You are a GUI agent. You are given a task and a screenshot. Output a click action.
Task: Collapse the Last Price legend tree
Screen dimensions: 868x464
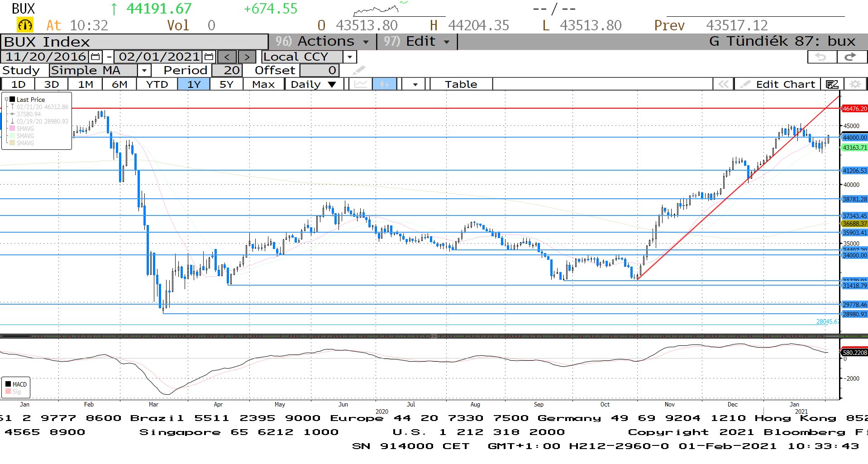click(6, 99)
